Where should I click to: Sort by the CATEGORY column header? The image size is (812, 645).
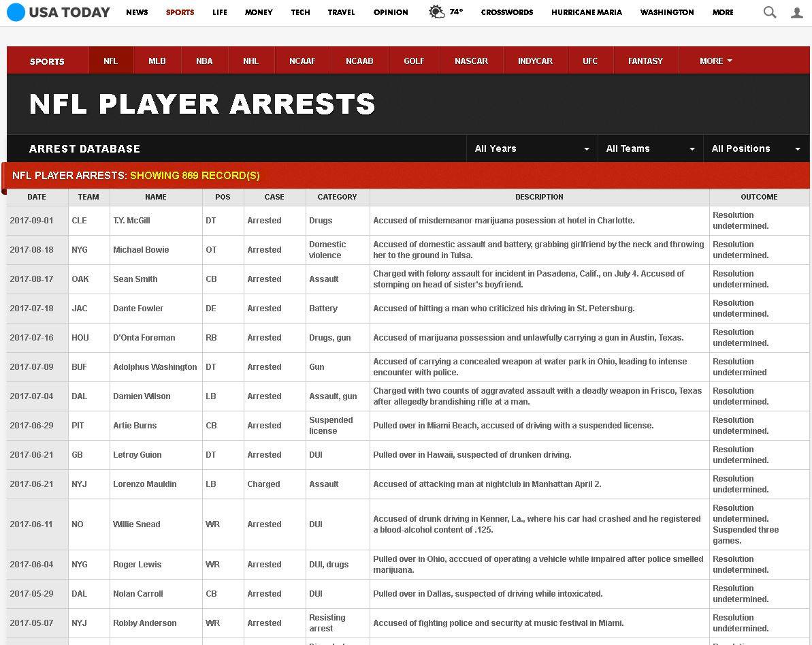point(337,197)
